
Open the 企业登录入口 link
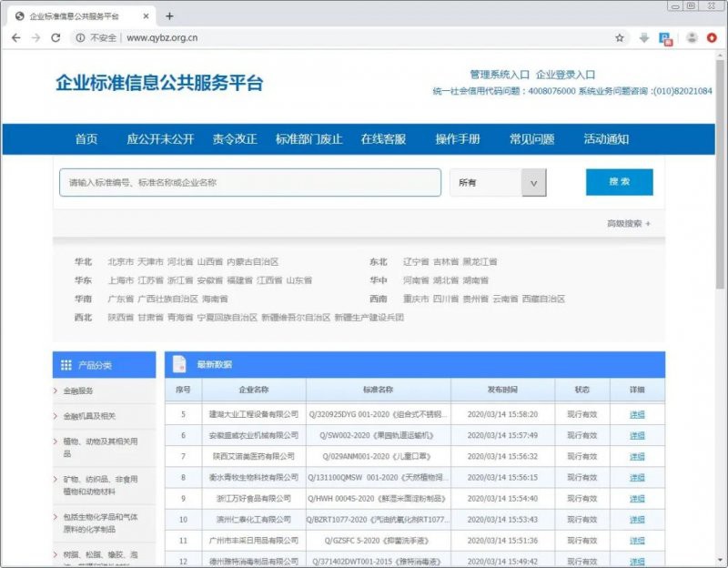565,75
